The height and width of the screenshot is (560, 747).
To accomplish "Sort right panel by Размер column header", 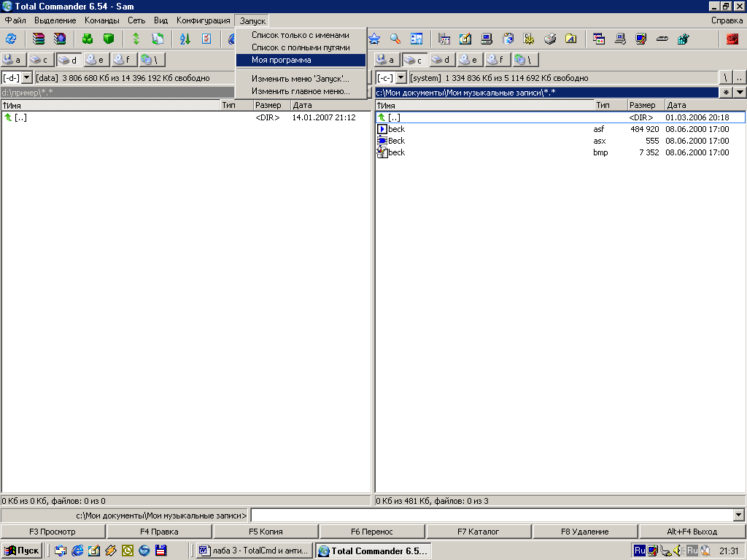I will point(646,105).
